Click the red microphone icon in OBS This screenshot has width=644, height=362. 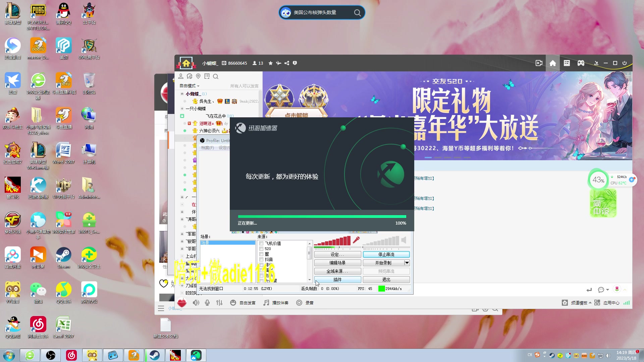click(356, 240)
